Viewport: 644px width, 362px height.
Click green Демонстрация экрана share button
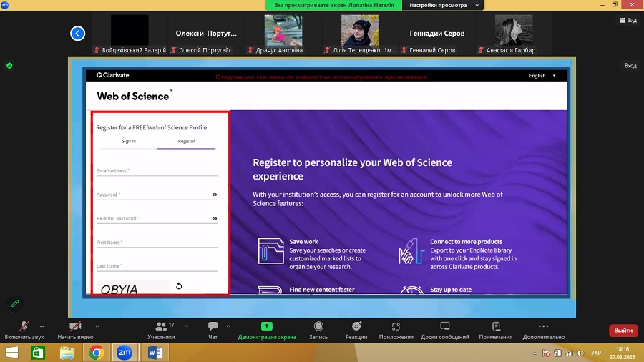(266, 329)
